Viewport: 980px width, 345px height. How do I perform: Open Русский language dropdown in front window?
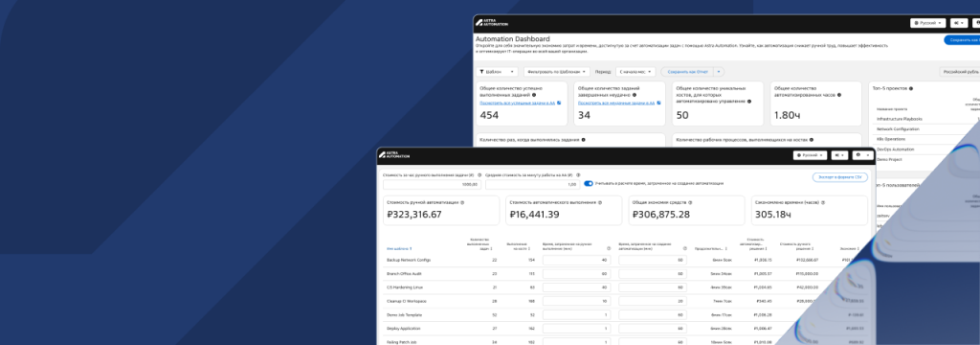[811, 154]
